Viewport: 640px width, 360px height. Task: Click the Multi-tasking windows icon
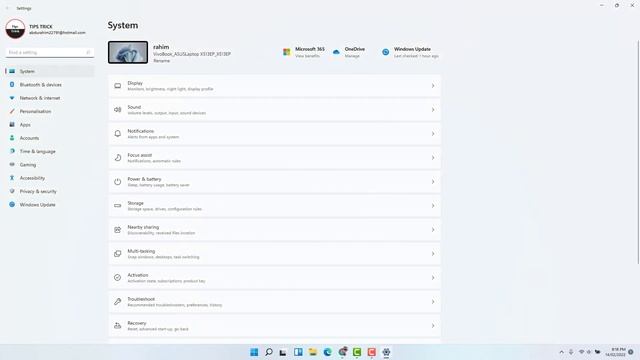pyautogui.click(x=118, y=254)
